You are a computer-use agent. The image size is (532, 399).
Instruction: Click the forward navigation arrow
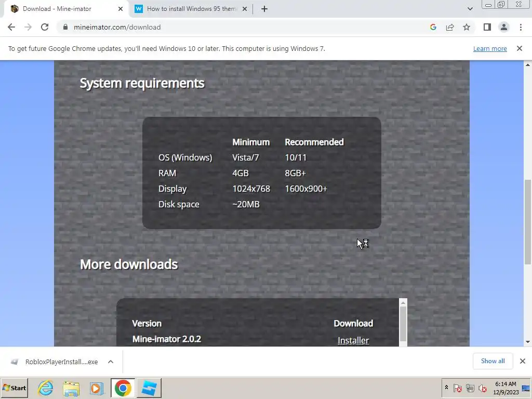28,27
